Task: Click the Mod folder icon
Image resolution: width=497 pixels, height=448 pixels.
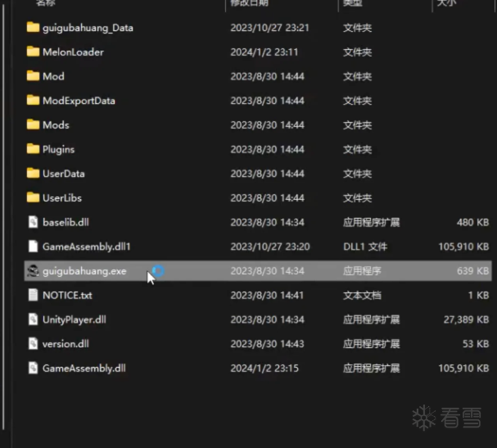Action: [x=33, y=76]
